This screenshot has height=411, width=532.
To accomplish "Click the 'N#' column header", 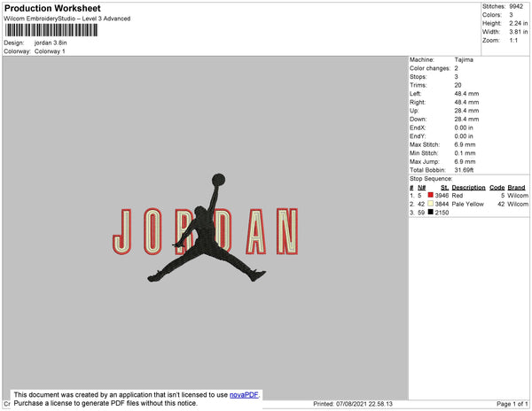I will point(421,188).
